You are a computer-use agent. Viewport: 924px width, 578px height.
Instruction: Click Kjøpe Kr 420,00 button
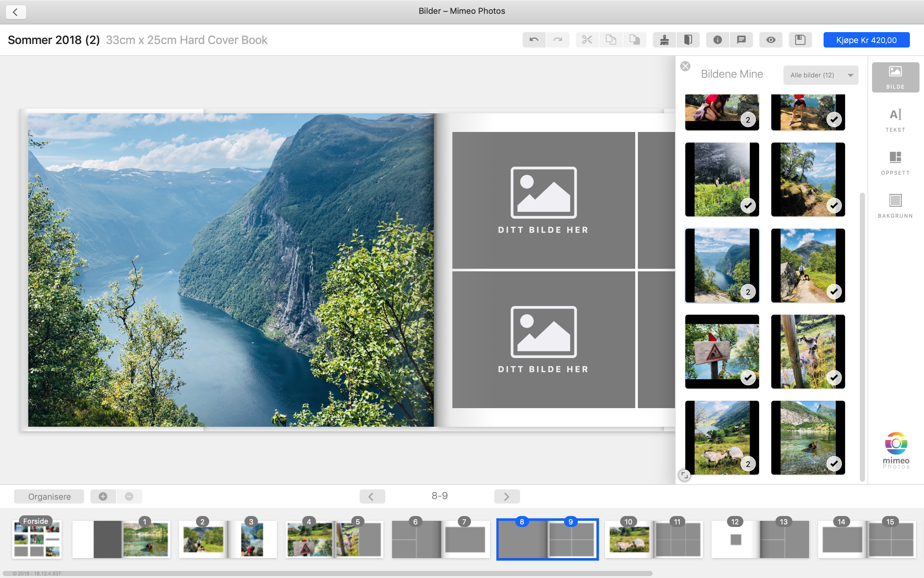(866, 40)
